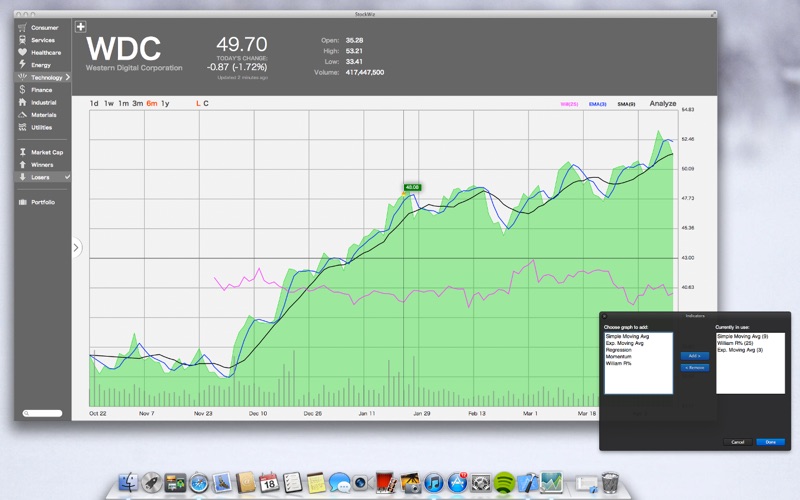Toggle the C chart mode
The height and width of the screenshot is (500, 800).
pos(206,103)
